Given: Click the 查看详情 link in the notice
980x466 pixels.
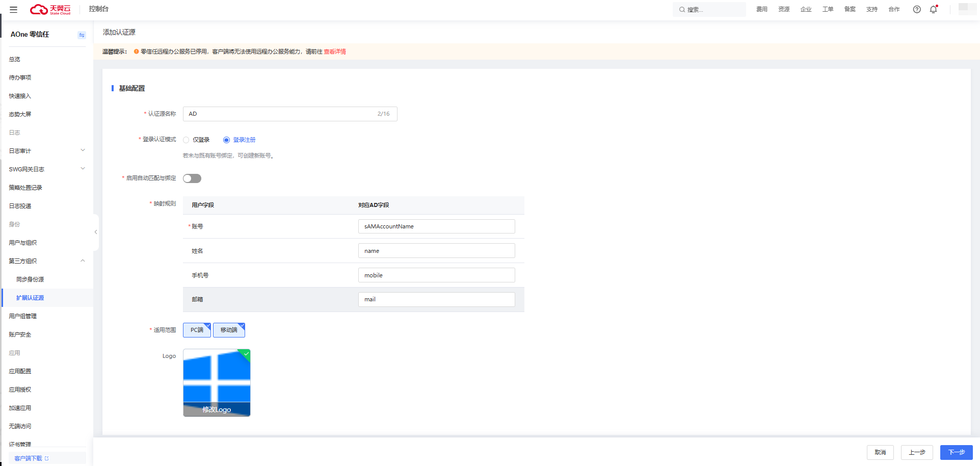Looking at the screenshot, I should (335, 51).
